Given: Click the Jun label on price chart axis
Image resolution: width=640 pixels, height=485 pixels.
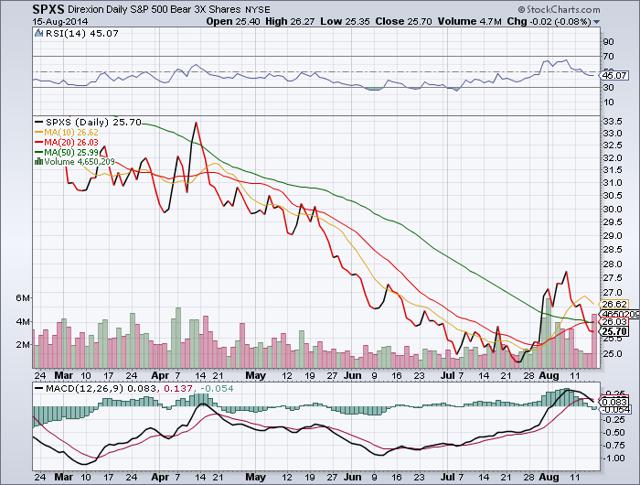Looking at the screenshot, I should pos(352,375).
